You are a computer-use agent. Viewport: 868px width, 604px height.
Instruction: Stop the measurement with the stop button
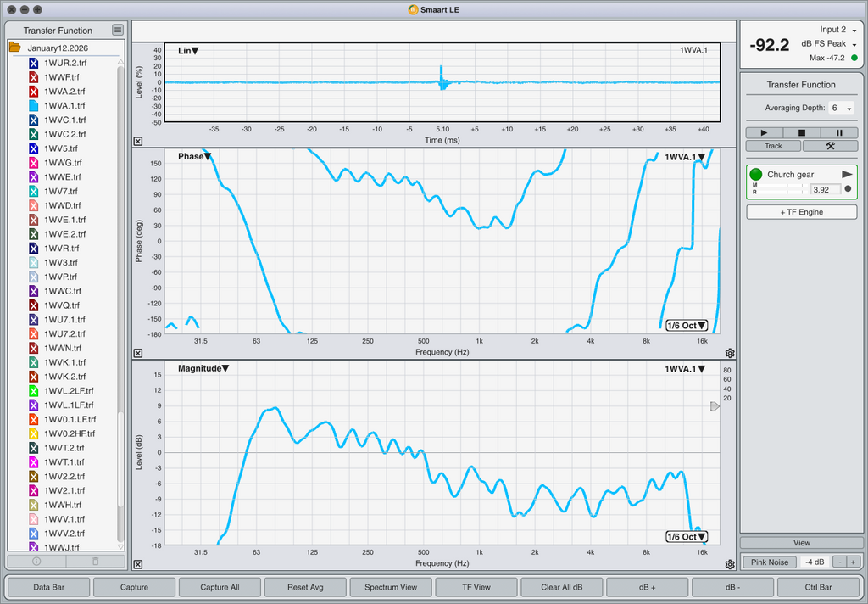(802, 133)
